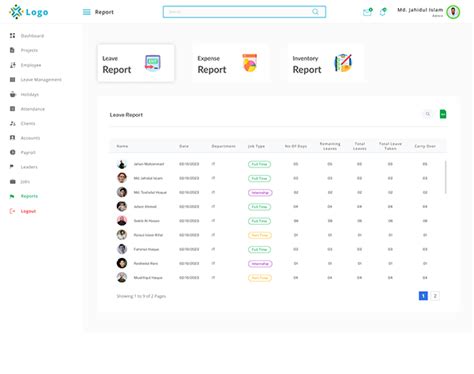Click the Logout sidebar icon
Viewport: 474px width, 374px height.
12,211
